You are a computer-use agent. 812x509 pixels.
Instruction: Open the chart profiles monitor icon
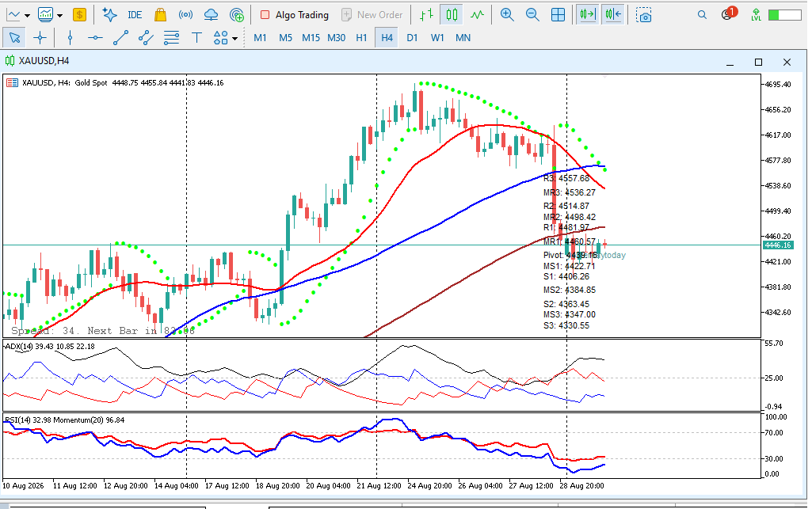click(46, 15)
